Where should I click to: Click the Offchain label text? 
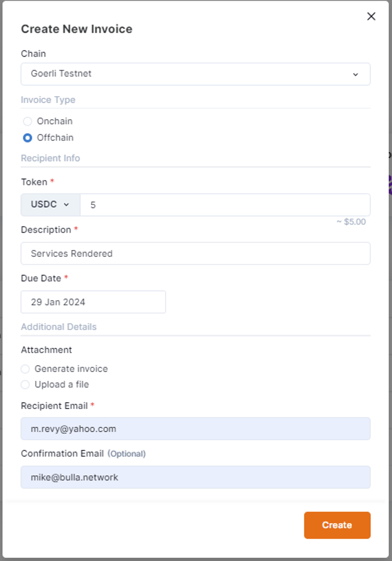pos(55,138)
